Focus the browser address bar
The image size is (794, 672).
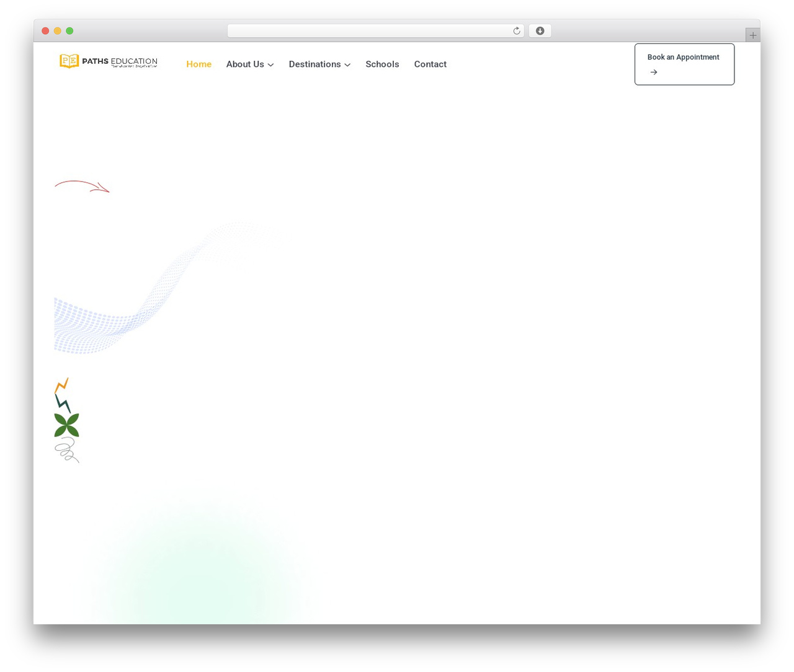[375, 31]
